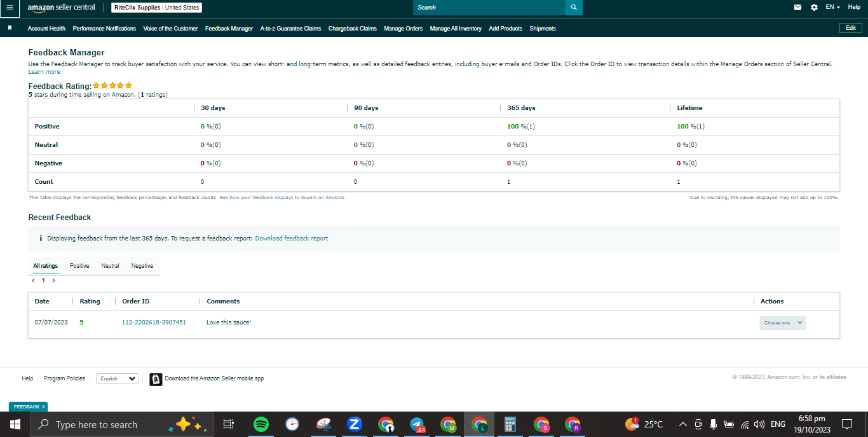Open the mail messages icon
868x437 pixels.
[x=798, y=8]
